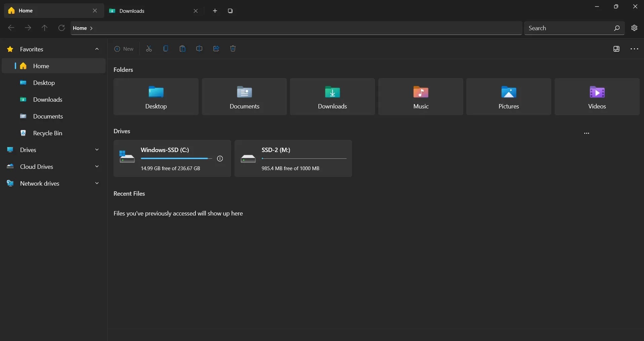The width and height of the screenshot is (644, 341).
Task: Click the Share icon in the toolbar
Action: pos(216,49)
